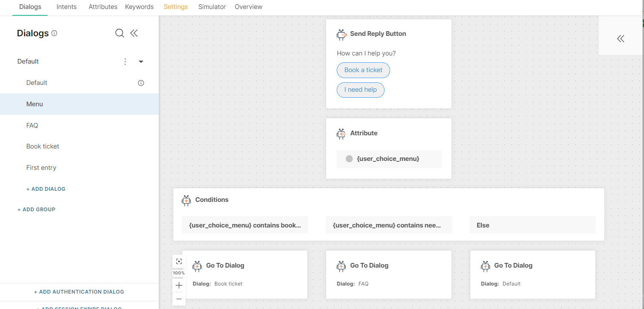Image resolution: width=644 pixels, height=309 pixels.
Task: Select the First entry dialog
Action: click(x=79, y=168)
